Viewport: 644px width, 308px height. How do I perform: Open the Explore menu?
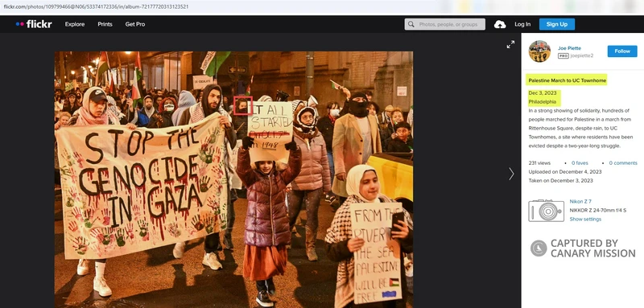(x=75, y=24)
